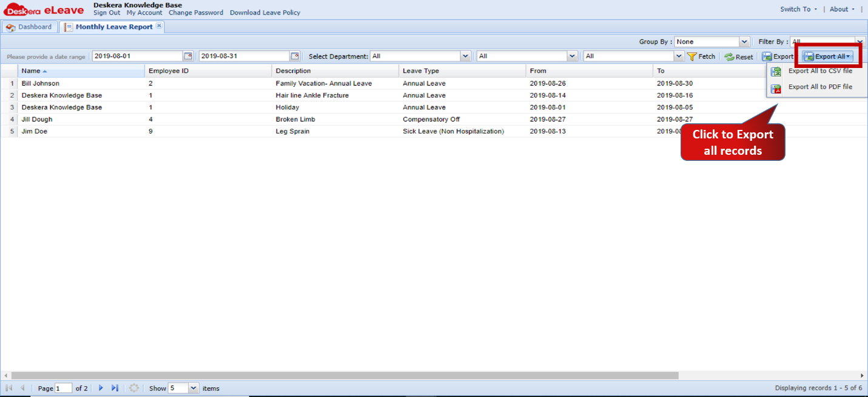
Task: Click the scrollbar left arrow
Action: (5, 376)
